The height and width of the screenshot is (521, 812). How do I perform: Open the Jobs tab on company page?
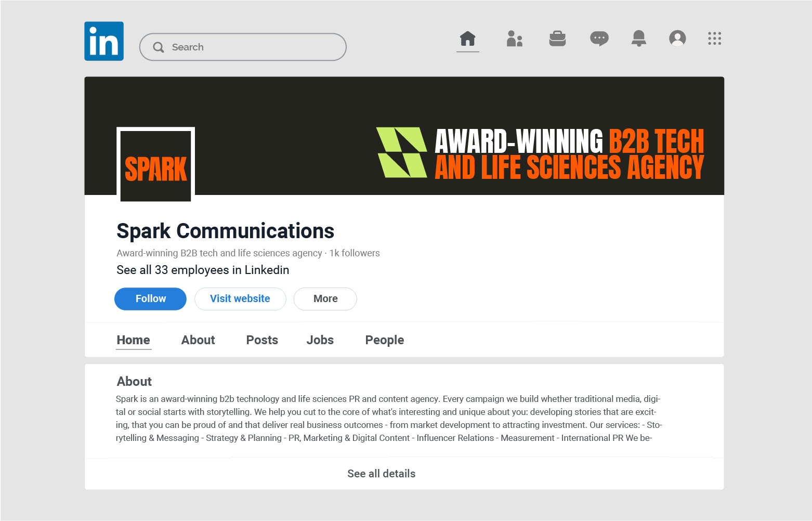[320, 340]
